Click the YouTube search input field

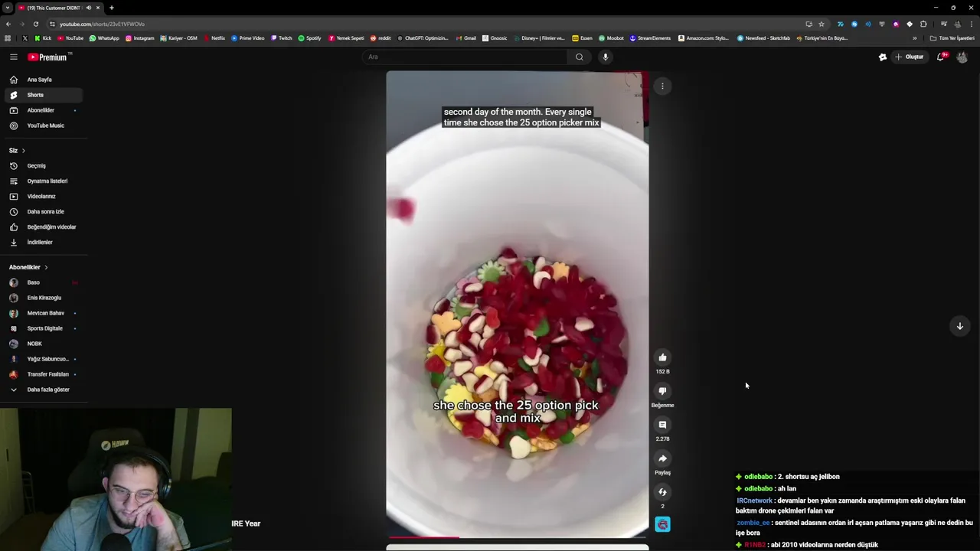pyautogui.click(x=465, y=57)
